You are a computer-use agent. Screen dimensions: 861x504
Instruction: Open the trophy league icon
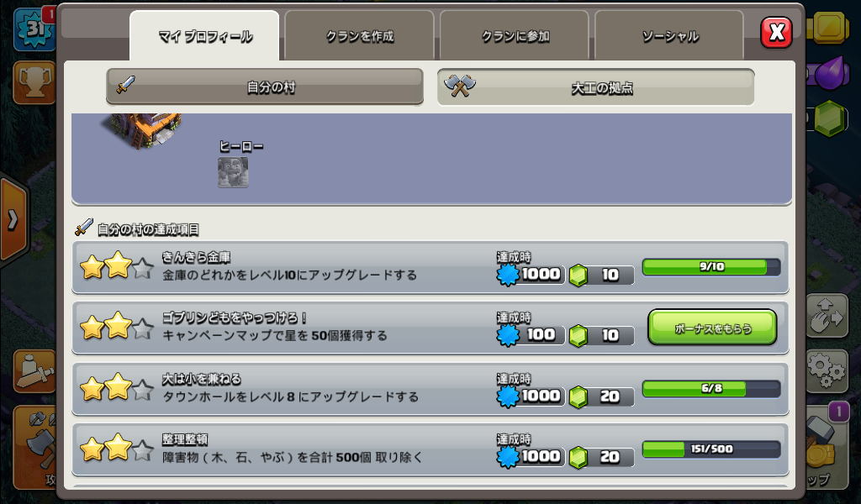34,82
